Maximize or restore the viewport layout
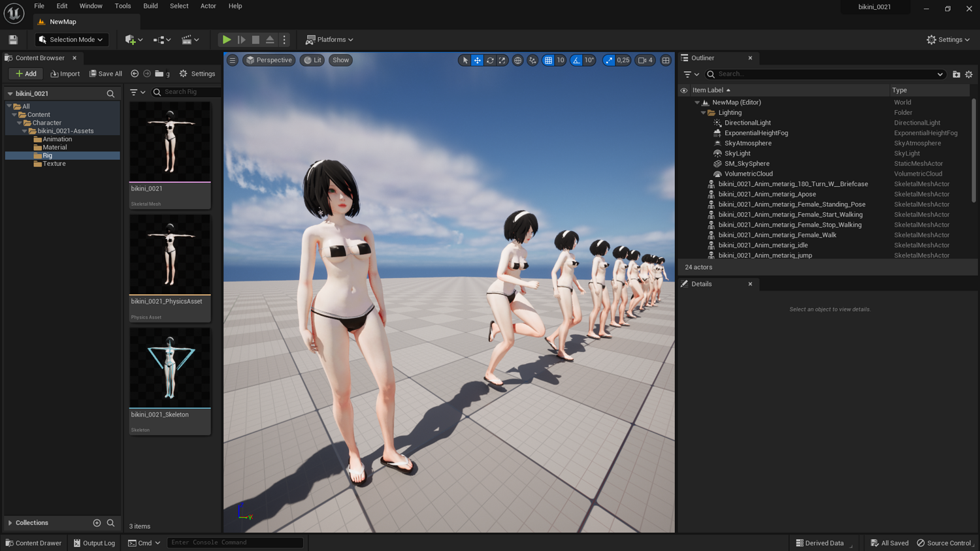980x551 pixels. pyautogui.click(x=666, y=60)
